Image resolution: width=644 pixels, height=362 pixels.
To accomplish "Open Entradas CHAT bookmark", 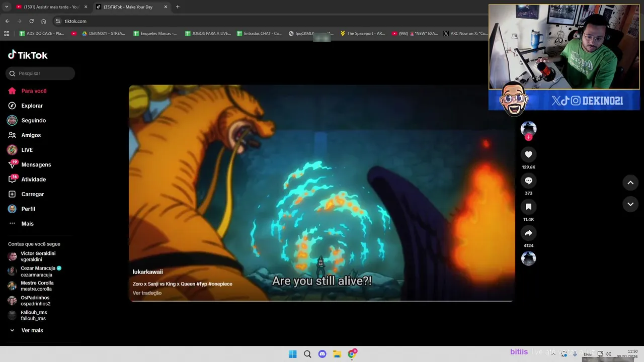I will point(259,34).
